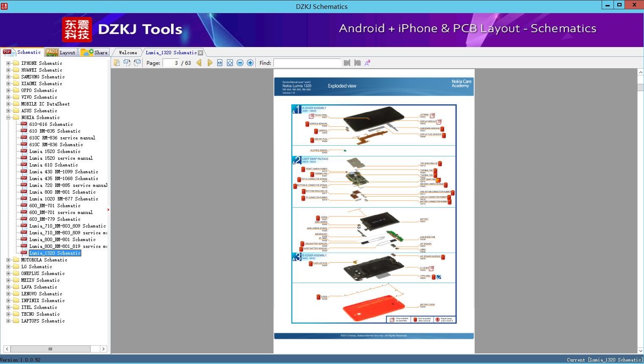Zoom in on the schematic
The width and height of the screenshot is (644, 364).
tap(250, 63)
